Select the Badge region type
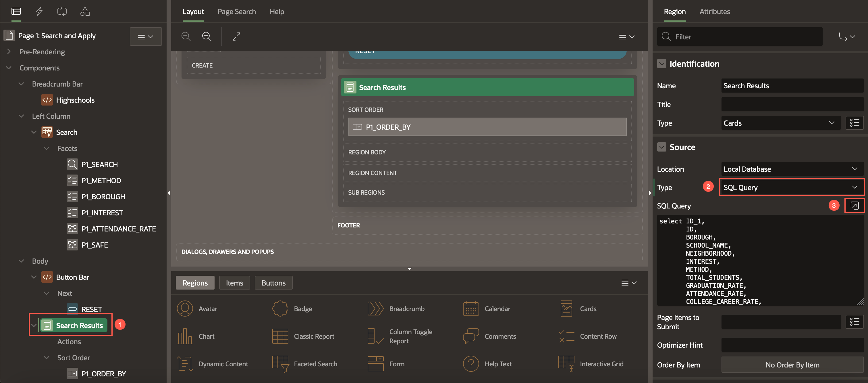This screenshot has height=383, width=868. (x=292, y=309)
